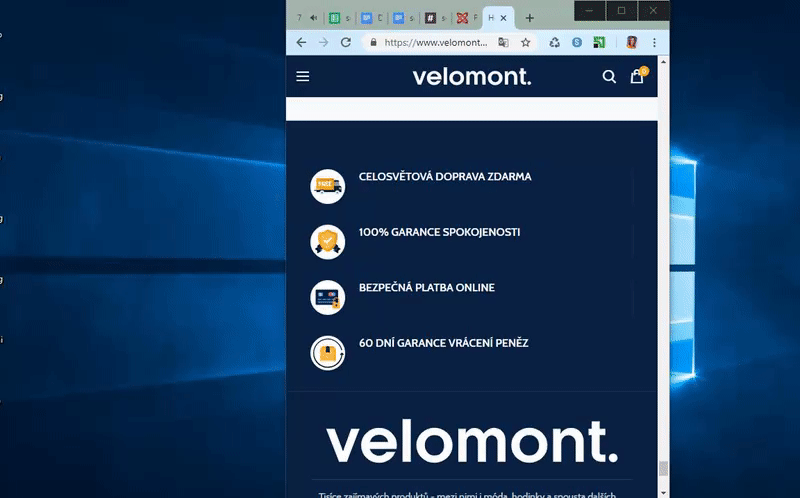Image resolution: width=800 pixels, height=498 pixels.
Task: Switch to the second blue Docs tab
Action: [x=398, y=18]
